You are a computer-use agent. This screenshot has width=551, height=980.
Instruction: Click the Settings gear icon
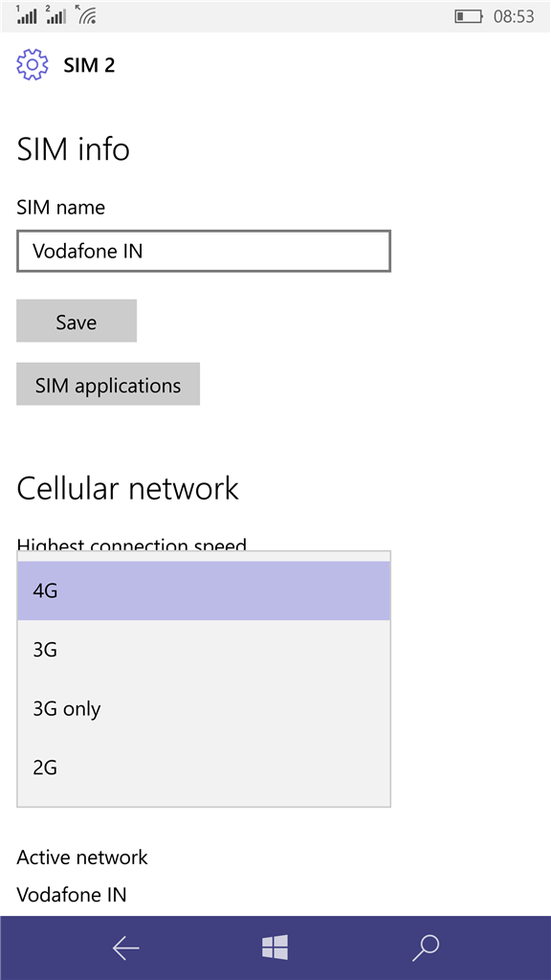point(32,64)
